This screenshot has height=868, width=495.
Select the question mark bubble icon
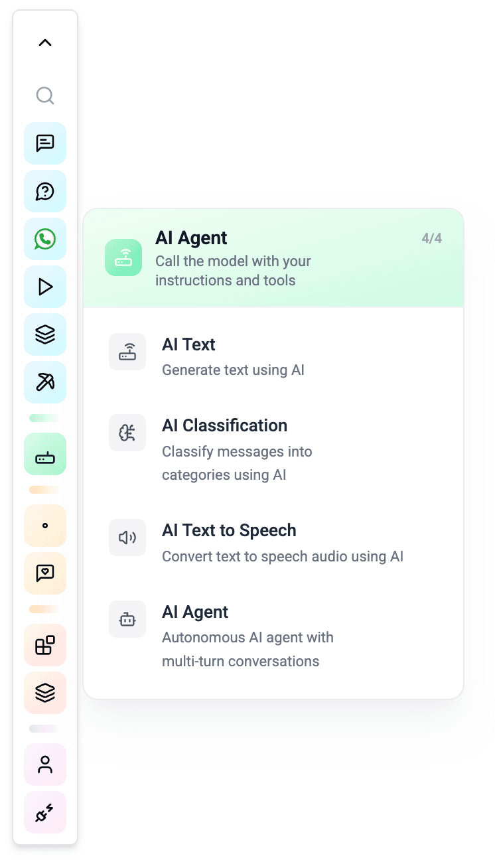point(45,191)
